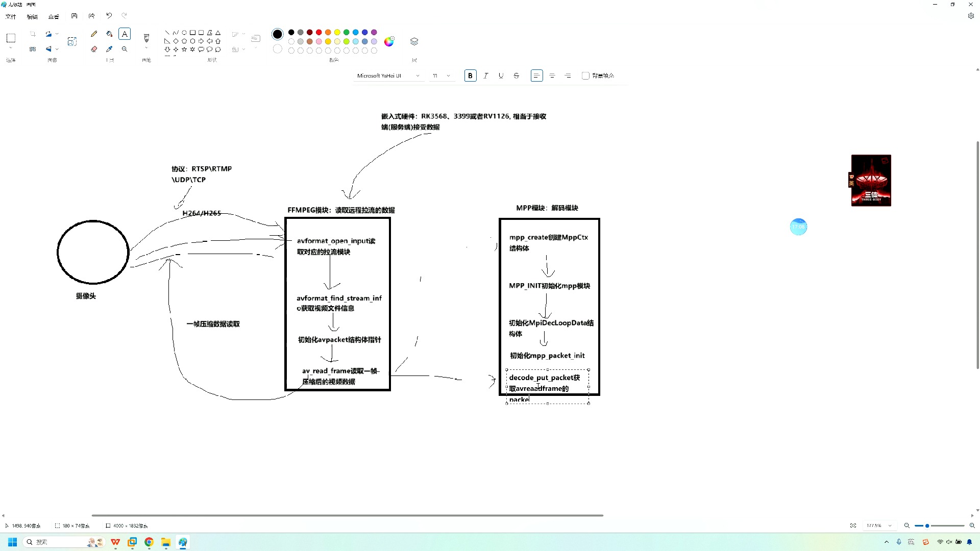Align text right
Image resolution: width=980 pixels, height=551 pixels.
568,76
